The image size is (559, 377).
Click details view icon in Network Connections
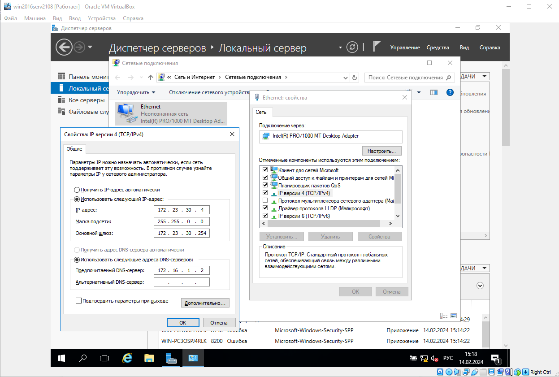[443, 316]
